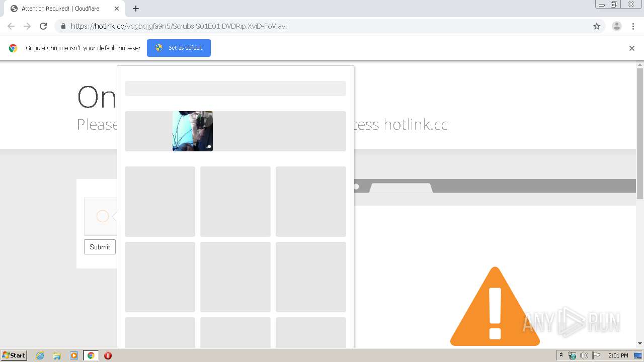Go back to the previous page
The height and width of the screenshot is (362, 644).
[11, 26]
